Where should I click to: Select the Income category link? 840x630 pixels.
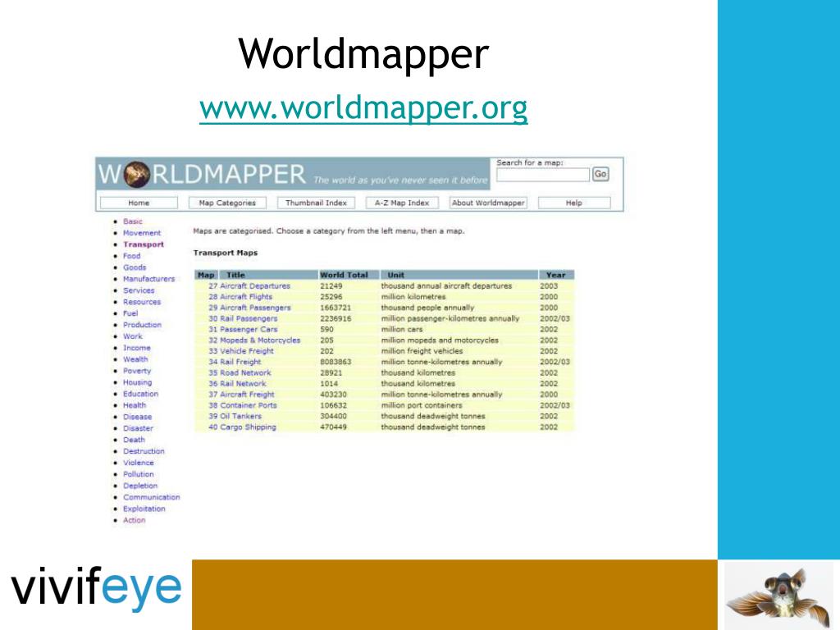coord(137,348)
